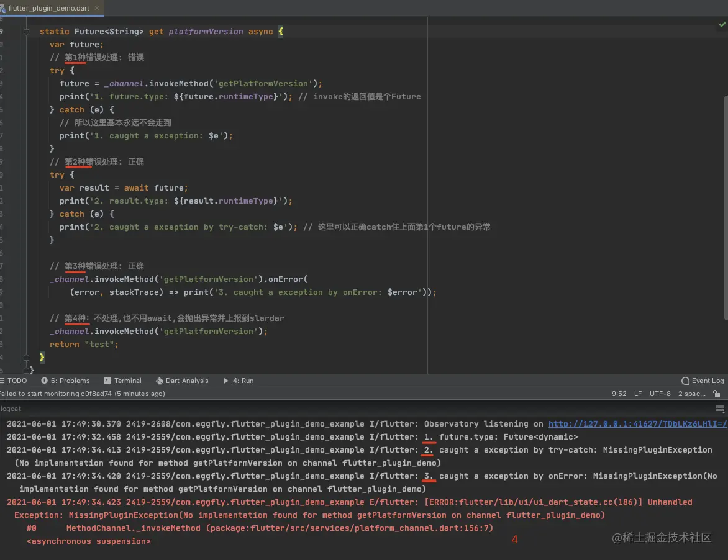Click the <asynchronous suspension> log line
Screen dimensions: 728x560
[89, 541]
